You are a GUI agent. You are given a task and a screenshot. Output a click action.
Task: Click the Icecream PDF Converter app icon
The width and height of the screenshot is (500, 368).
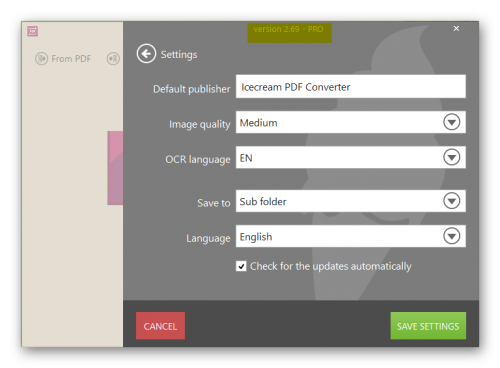[x=32, y=31]
